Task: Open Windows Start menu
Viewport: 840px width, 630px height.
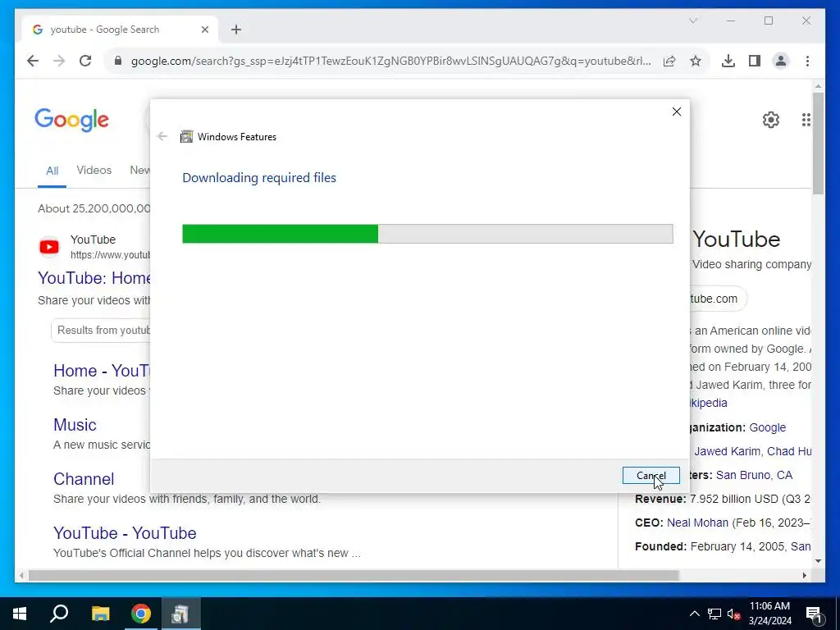Action: pyautogui.click(x=20, y=614)
